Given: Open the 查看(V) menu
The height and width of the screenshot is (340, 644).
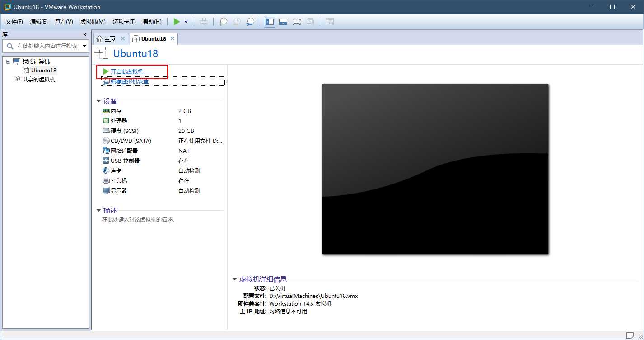Looking at the screenshot, I should tap(64, 22).
